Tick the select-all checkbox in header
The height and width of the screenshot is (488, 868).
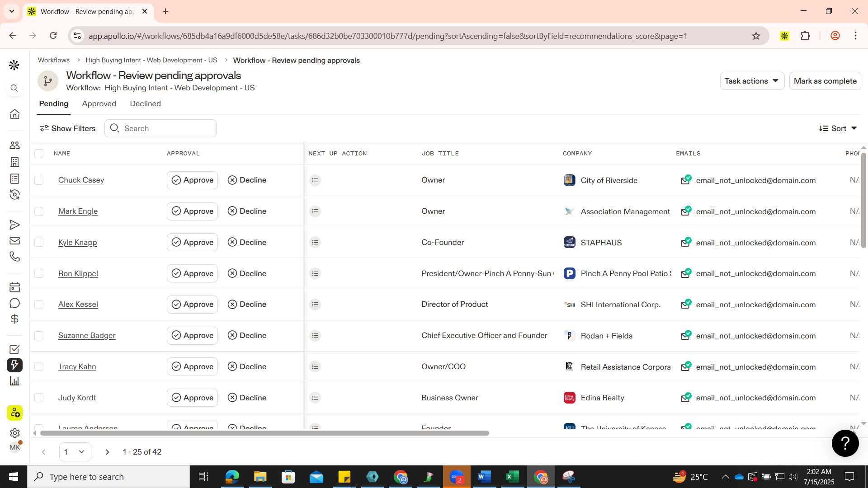pyautogui.click(x=39, y=154)
